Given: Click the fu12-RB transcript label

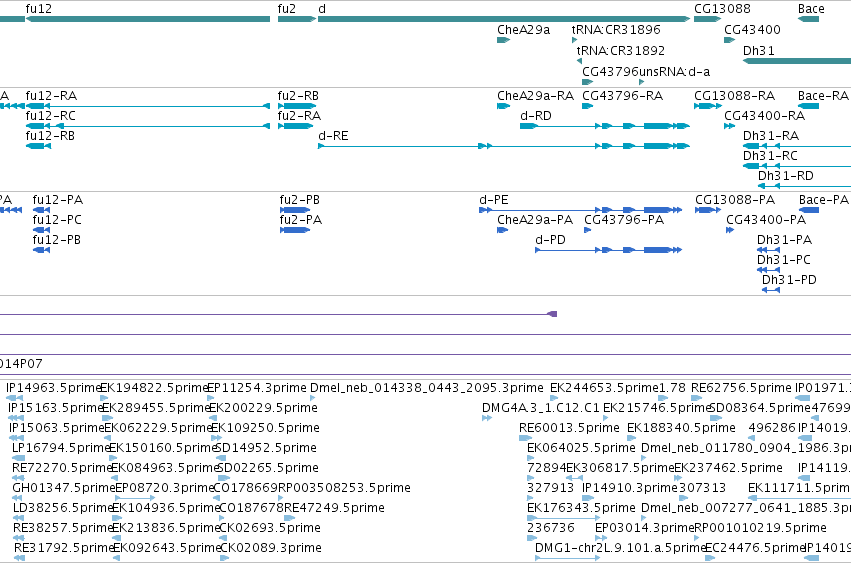Looking at the screenshot, I should pyautogui.click(x=50, y=136).
